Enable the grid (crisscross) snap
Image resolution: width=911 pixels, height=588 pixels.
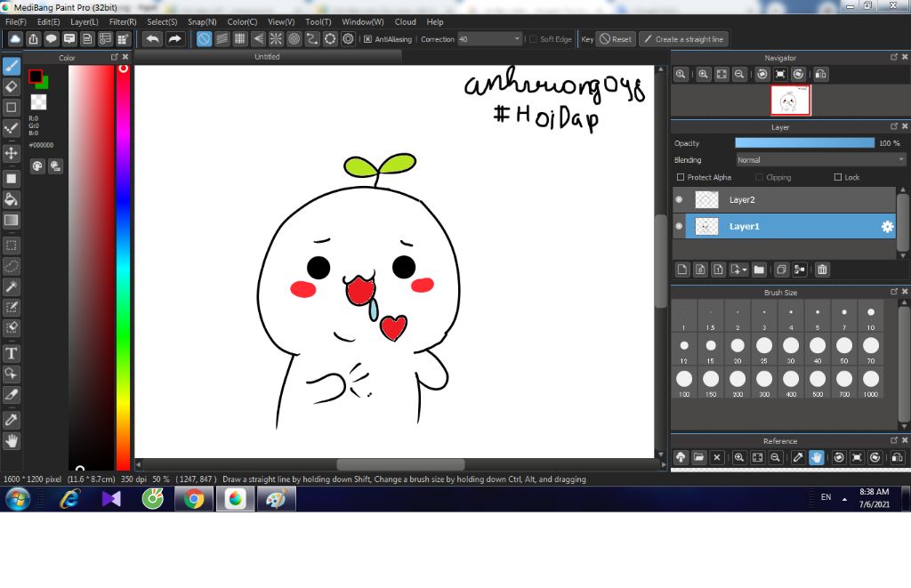[x=240, y=39]
